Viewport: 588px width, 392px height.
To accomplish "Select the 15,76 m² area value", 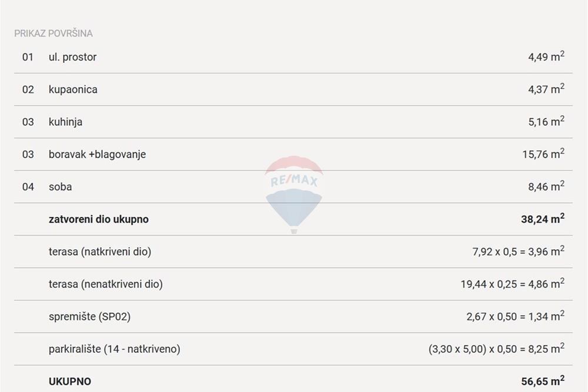I will (x=543, y=153).
